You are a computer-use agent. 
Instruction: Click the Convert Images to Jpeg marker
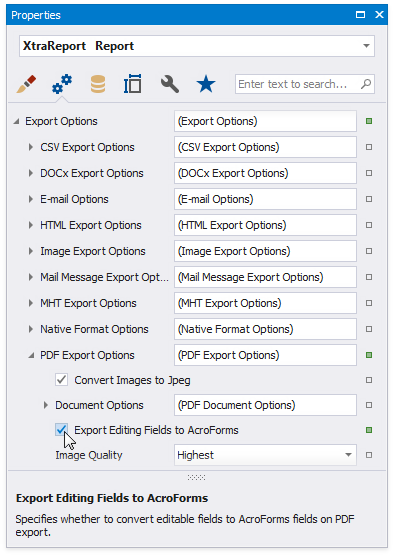(369, 380)
